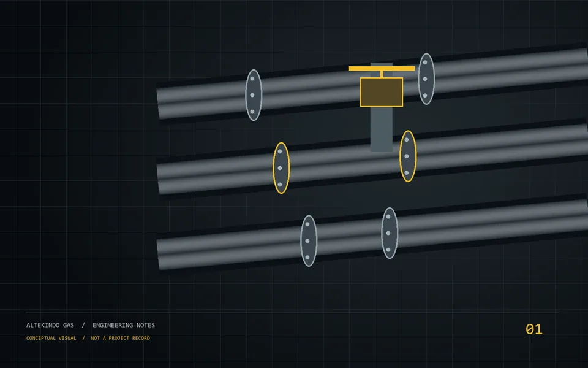Click the thin valve stem under the handle
588x368 pixels.
pos(382,74)
